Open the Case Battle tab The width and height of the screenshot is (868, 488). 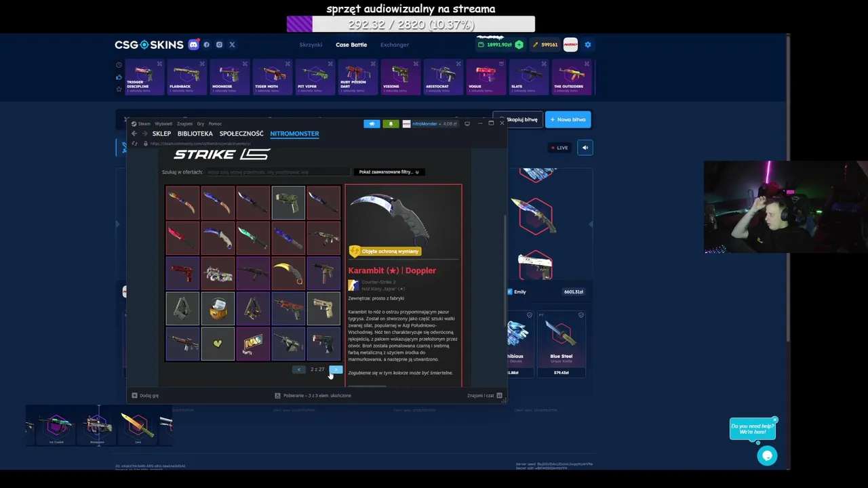(x=351, y=45)
